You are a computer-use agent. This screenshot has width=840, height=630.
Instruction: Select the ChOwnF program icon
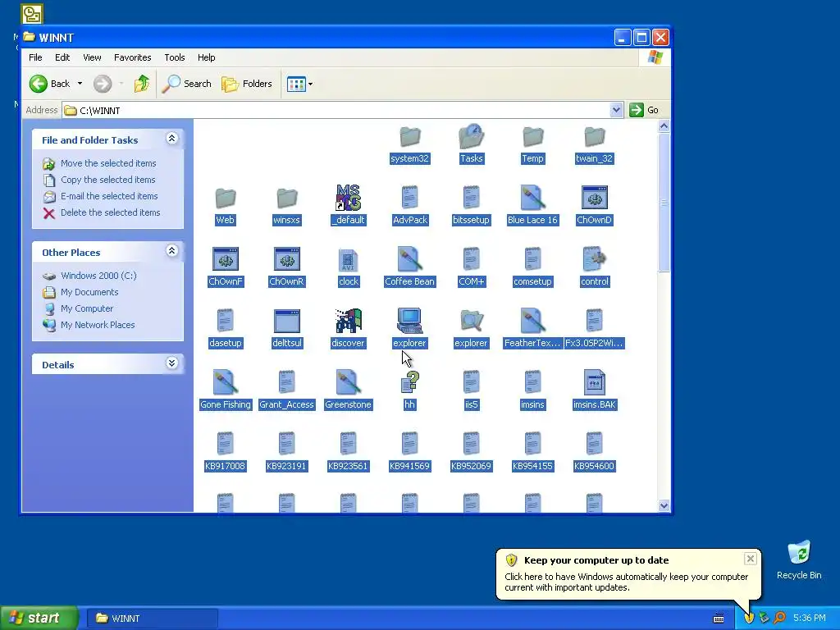click(225, 259)
